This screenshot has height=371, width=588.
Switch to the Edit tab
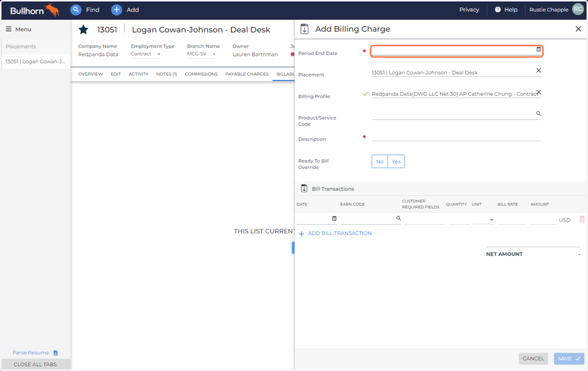(116, 74)
